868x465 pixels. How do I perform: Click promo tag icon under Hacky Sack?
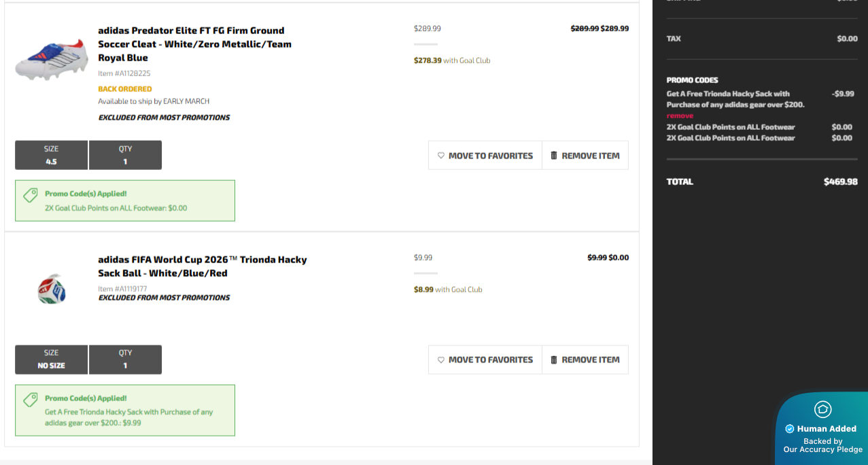click(31, 400)
